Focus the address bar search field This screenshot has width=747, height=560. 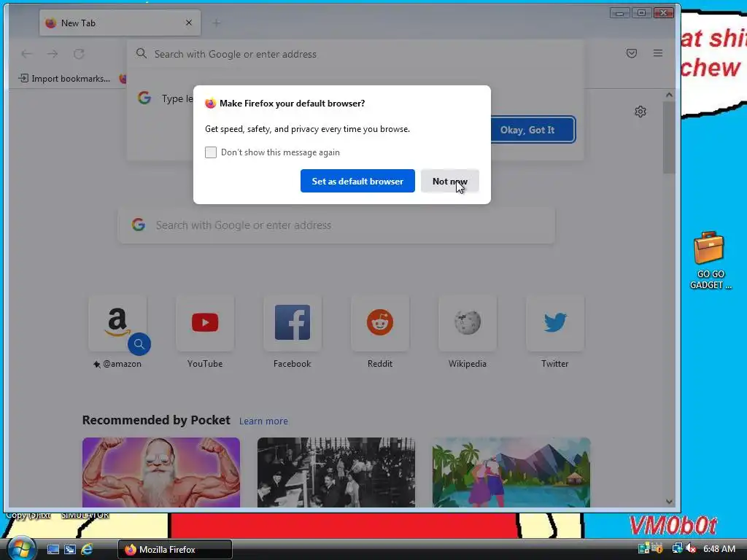coord(355,54)
